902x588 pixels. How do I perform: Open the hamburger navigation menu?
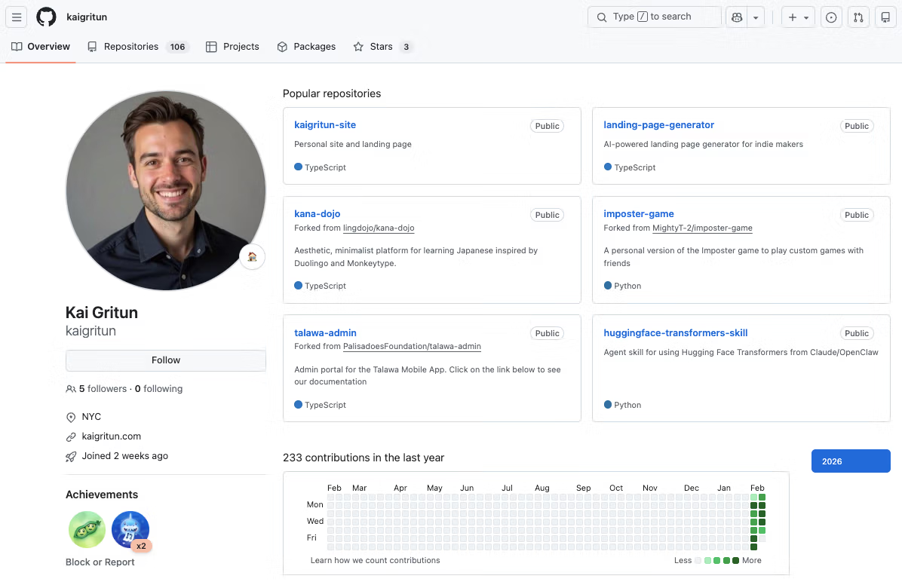(x=17, y=17)
